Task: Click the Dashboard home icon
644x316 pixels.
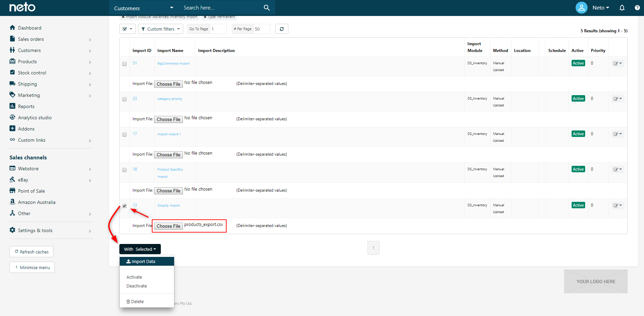Action: click(13, 28)
